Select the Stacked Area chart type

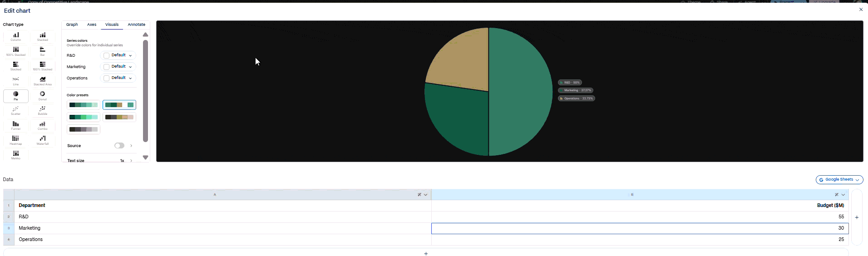pos(43,81)
